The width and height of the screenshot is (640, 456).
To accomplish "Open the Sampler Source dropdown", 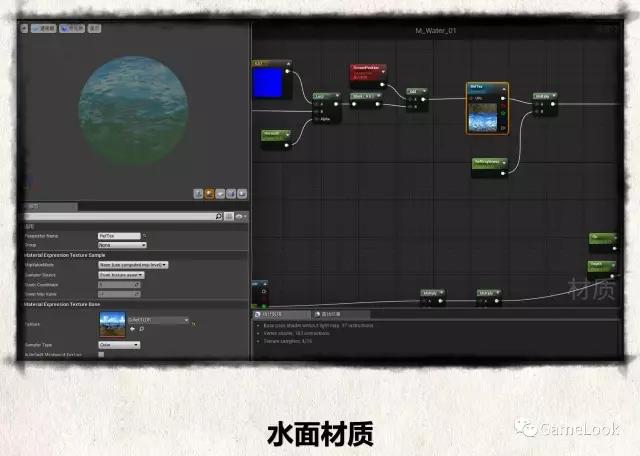I will [x=121, y=275].
